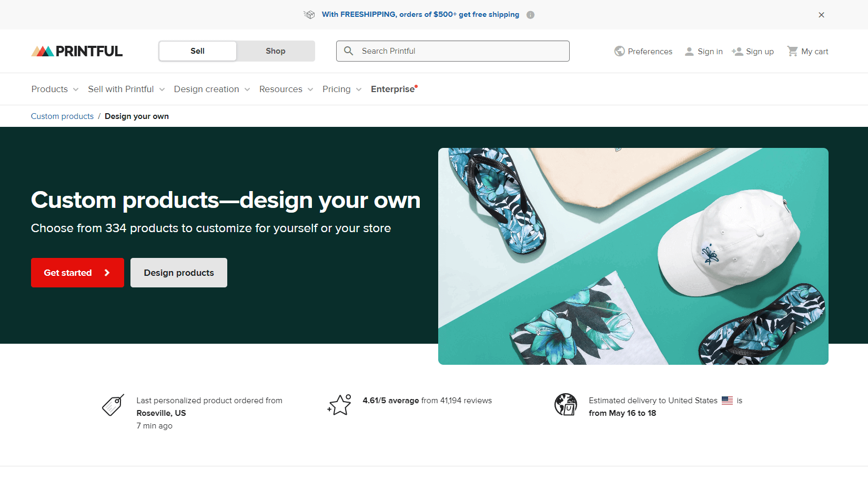This screenshot has height=489, width=868.
Task: Open the Design creation dropdown
Action: point(211,89)
